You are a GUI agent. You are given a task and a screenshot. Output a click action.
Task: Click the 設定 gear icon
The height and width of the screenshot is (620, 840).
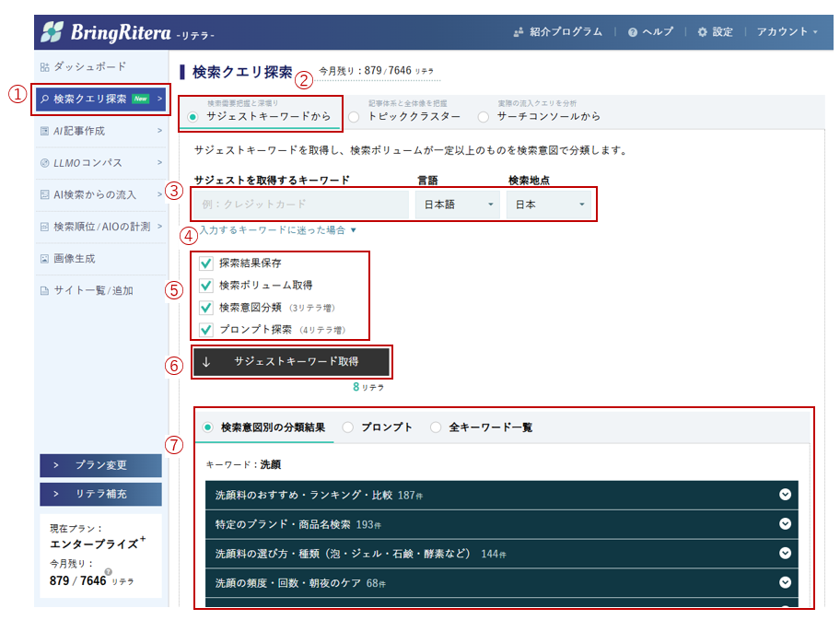(703, 32)
